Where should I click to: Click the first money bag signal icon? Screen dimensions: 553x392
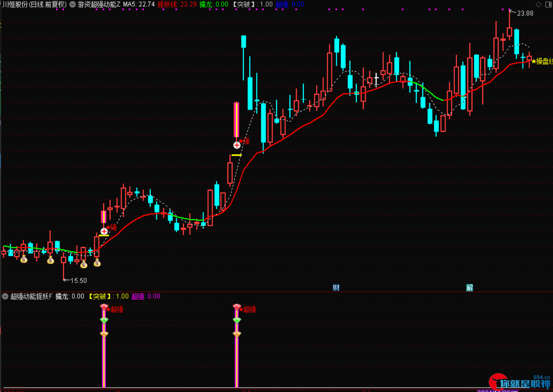24,259
